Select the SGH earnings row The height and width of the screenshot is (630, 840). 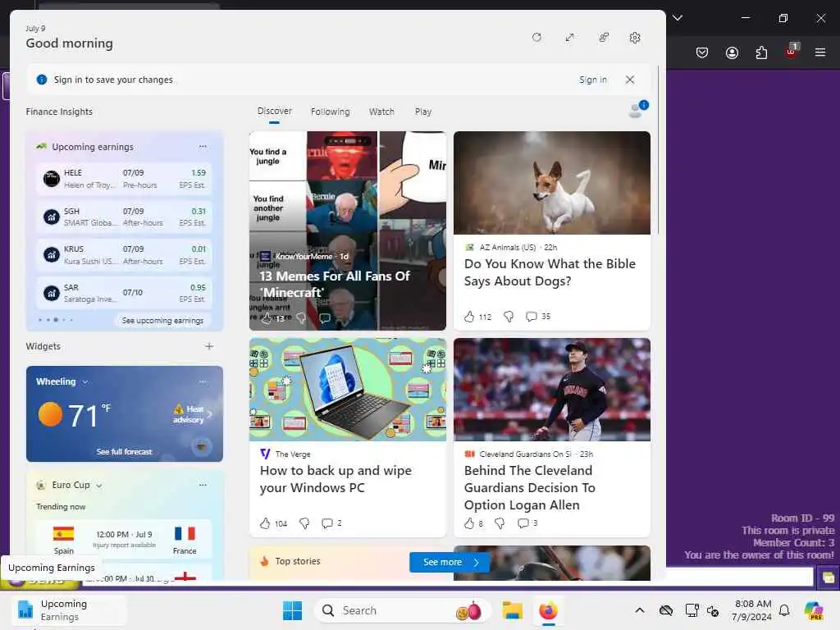click(x=125, y=217)
